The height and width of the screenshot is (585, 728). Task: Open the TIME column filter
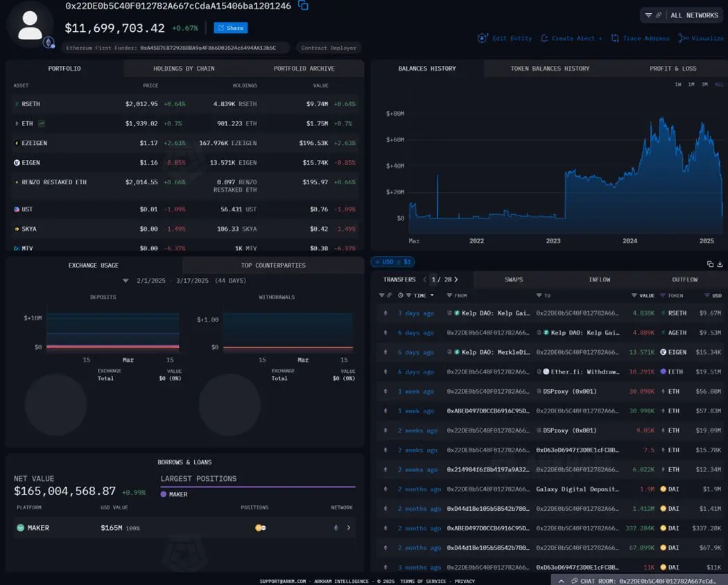(408, 295)
